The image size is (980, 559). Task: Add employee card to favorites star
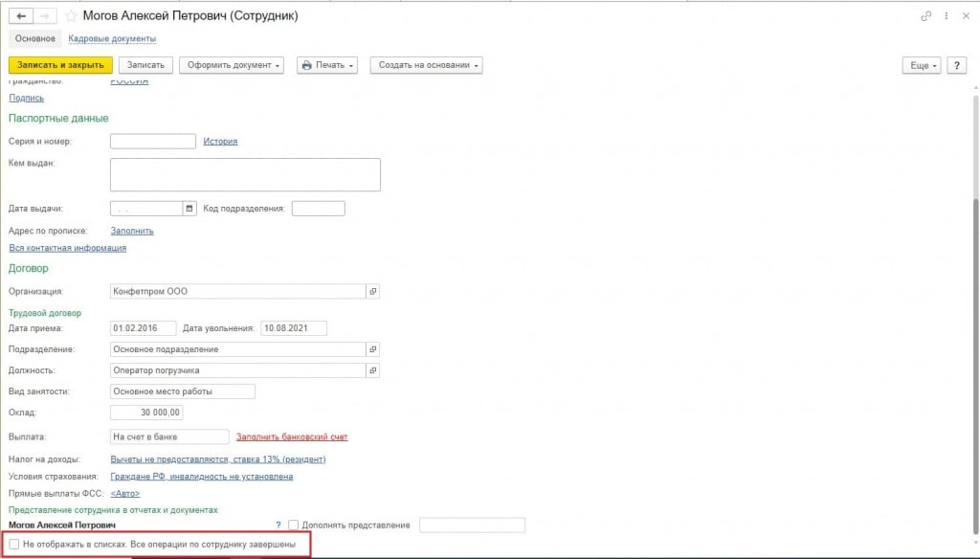71,16
